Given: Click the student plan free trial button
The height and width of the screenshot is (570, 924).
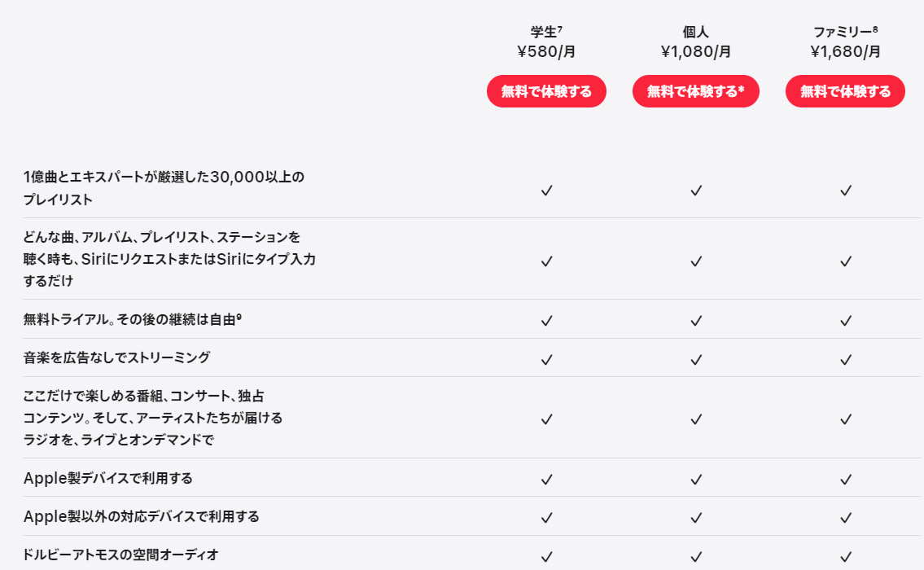Looking at the screenshot, I should [546, 91].
